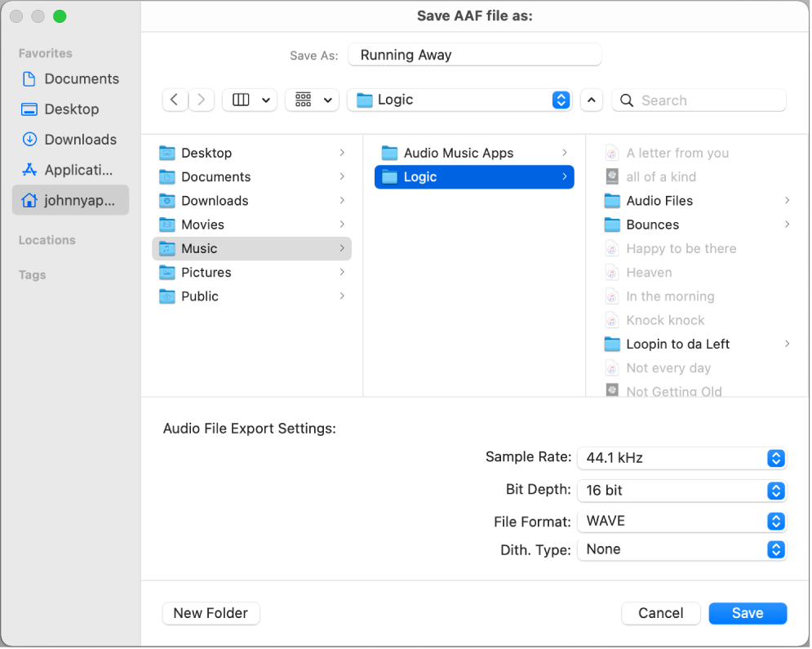This screenshot has height=649, width=812.
Task: Click the Applications icon in sidebar
Action: 29,170
